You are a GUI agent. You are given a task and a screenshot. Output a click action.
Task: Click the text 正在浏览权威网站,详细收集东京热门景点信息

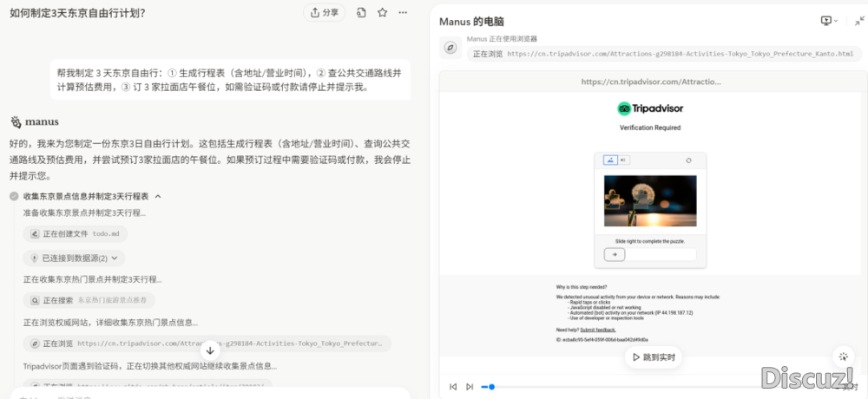point(111,322)
